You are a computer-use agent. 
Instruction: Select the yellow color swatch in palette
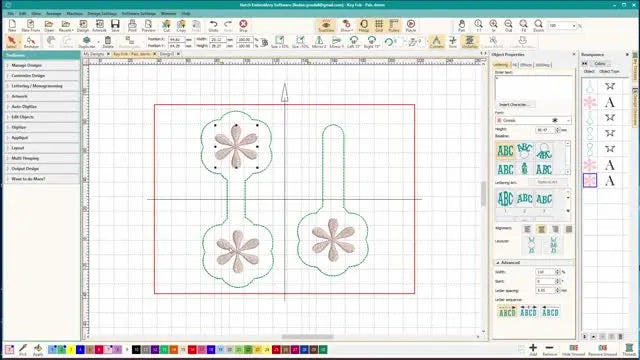(x=71, y=350)
